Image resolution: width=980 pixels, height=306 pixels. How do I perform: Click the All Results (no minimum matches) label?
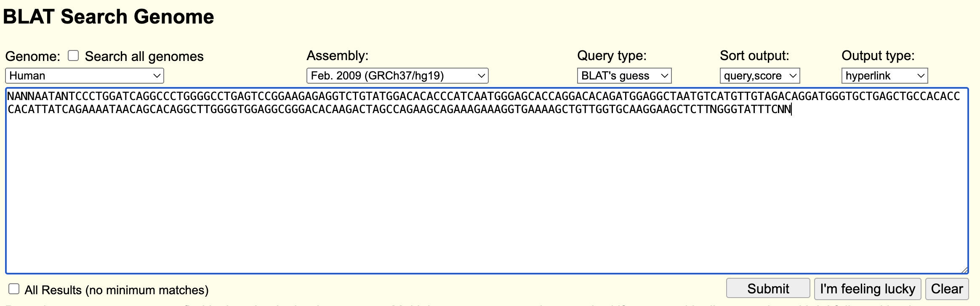117,290
